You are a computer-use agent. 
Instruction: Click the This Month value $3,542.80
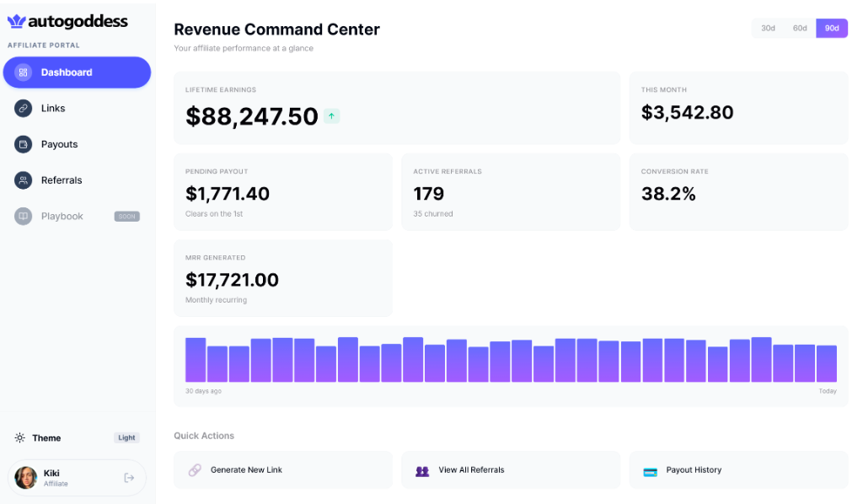tap(687, 113)
